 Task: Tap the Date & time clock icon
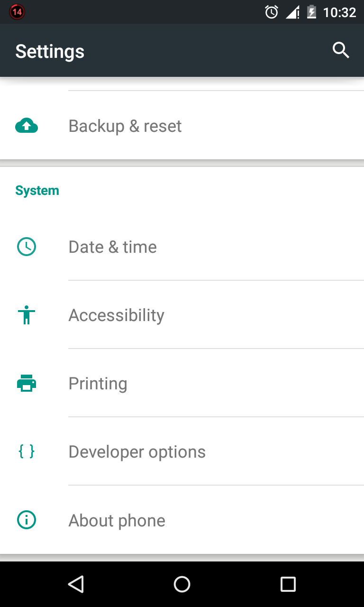[27, 247]
